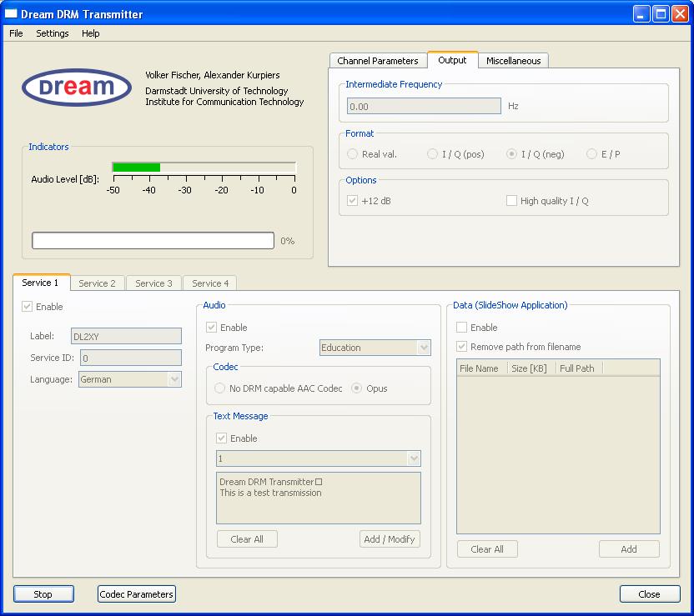
Task: Toggle the Audio Enable checkbox
Action: tap(212, 328)
